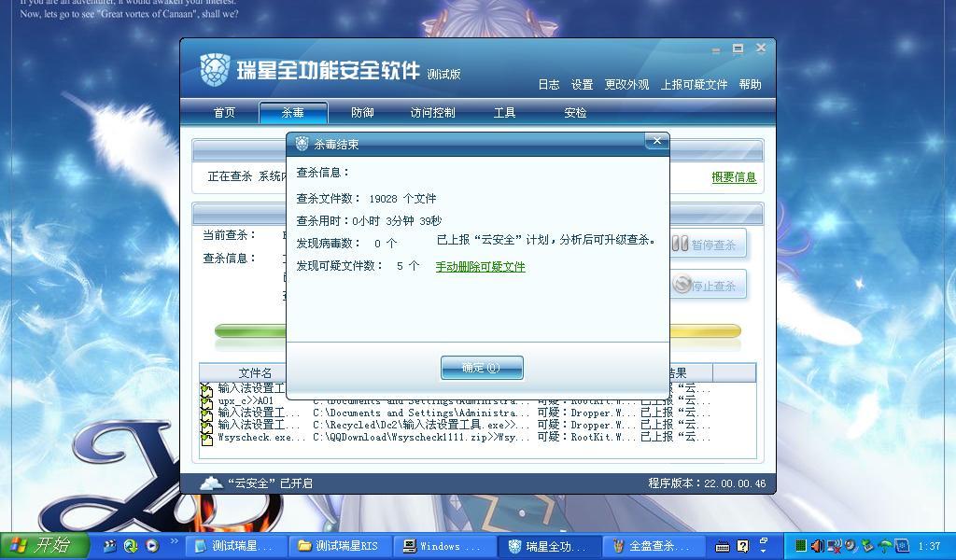Click the 手动删除可疑文件 link
956x560 pixels.
(x=481, y=266)
